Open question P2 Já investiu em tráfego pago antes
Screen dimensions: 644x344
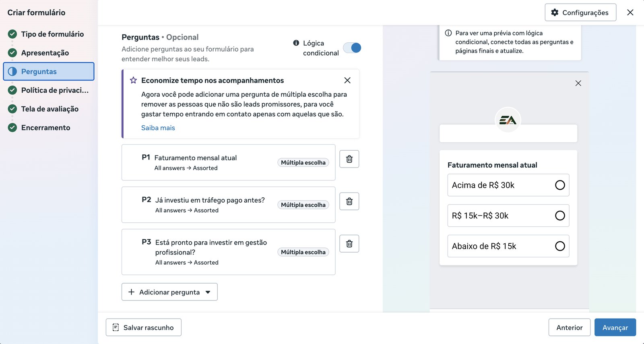228,205
